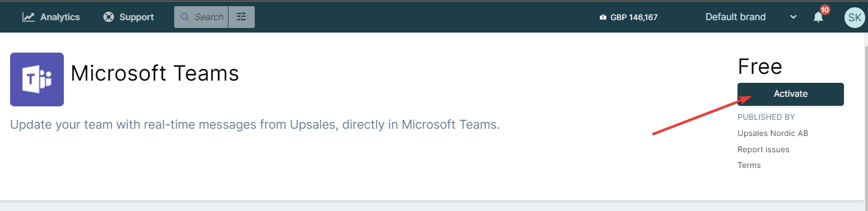The image size is (868, 211).
Task: Click the Support lifebuoy icon
Action: (109, 17)
